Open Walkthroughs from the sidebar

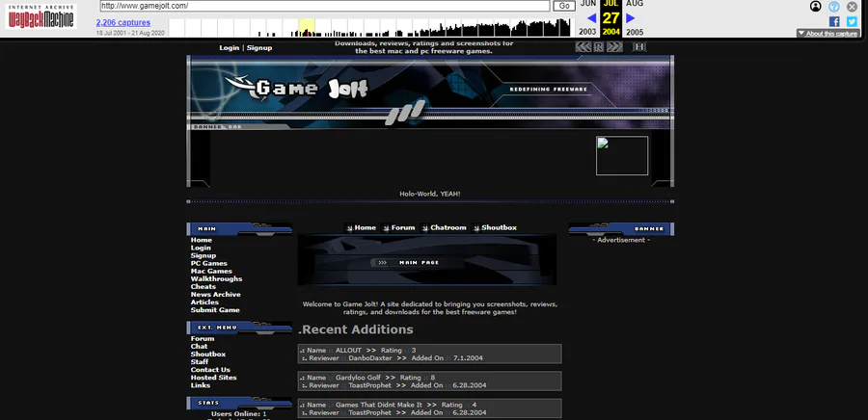tap(216, 278)
